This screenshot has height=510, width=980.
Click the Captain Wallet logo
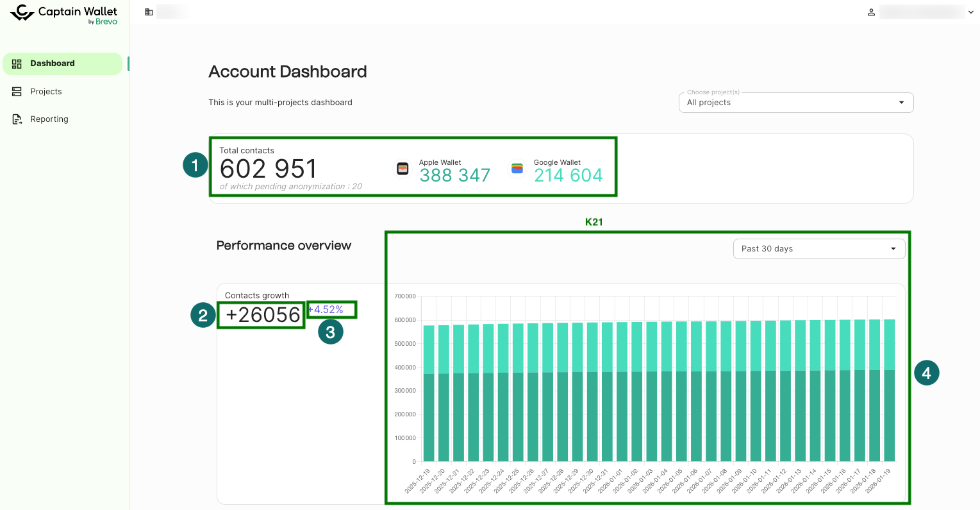pos(64,13)
